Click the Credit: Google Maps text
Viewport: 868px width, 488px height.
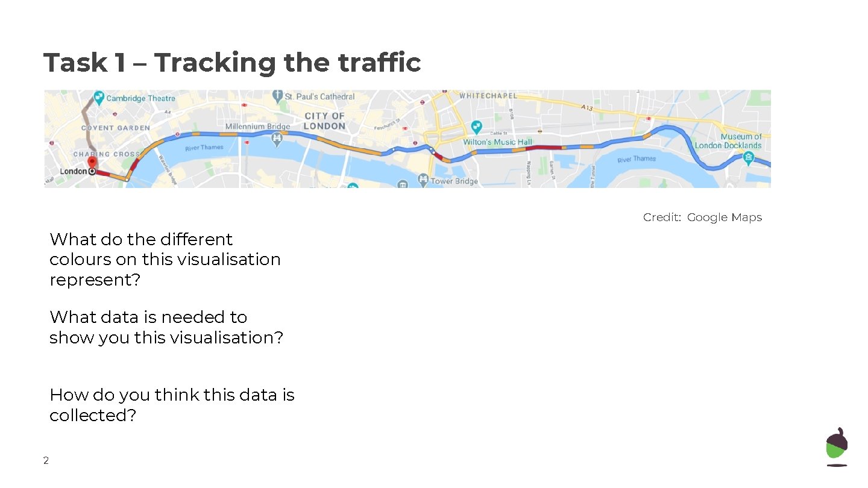[x=702, y=217]
